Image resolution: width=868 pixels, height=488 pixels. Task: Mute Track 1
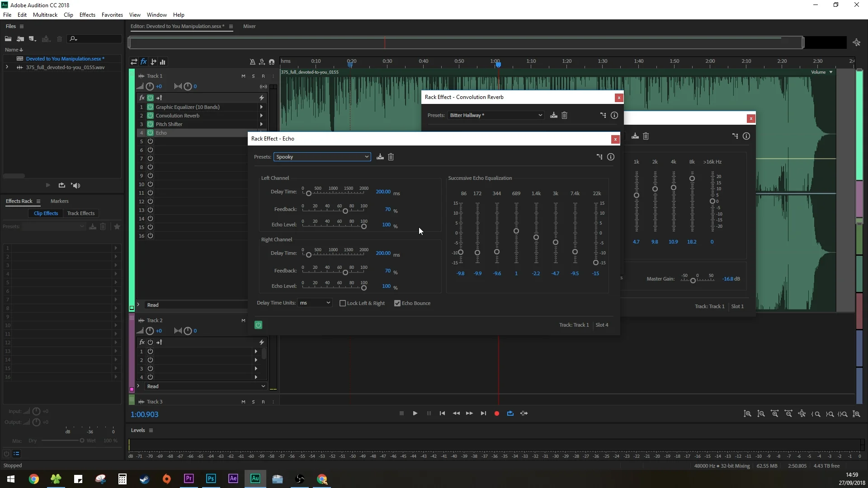tap(243, 76)
